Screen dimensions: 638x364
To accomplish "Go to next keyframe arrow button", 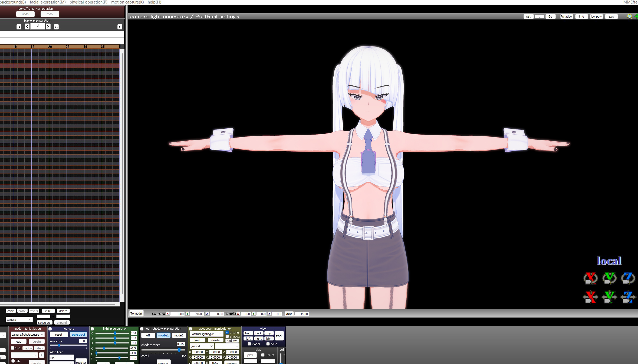I will (56, 27).
